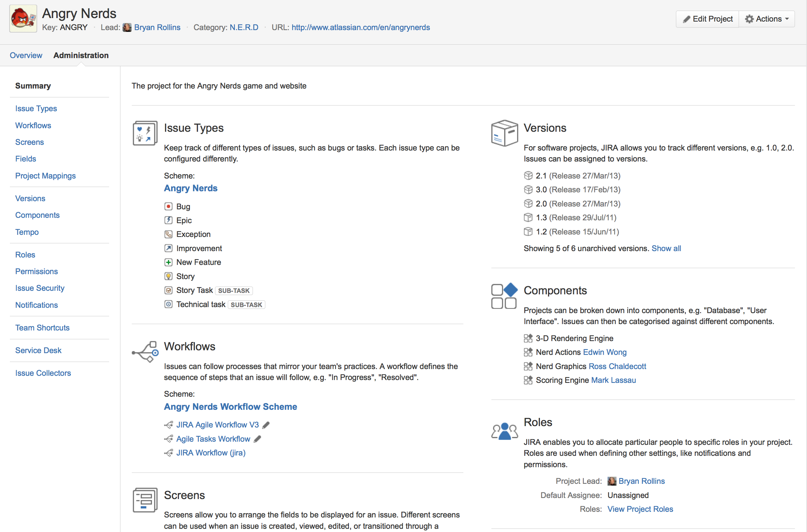Screen dimensions: 807x532
Task: Open the N.E.R.D category link
Action: pyautogui.click(x=244, y=27)
